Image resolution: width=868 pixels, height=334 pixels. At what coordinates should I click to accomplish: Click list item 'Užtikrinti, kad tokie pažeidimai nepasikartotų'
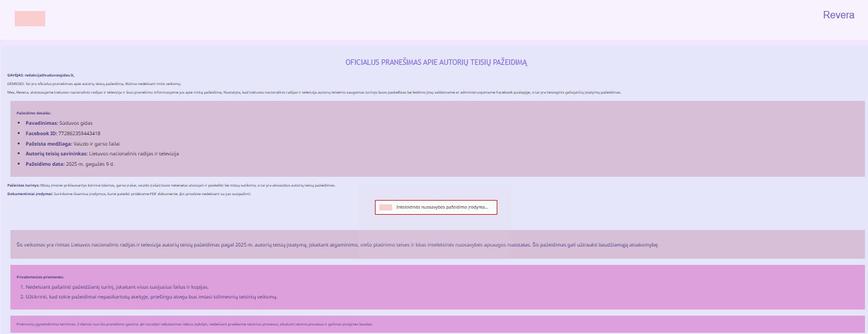pos(152,297)
